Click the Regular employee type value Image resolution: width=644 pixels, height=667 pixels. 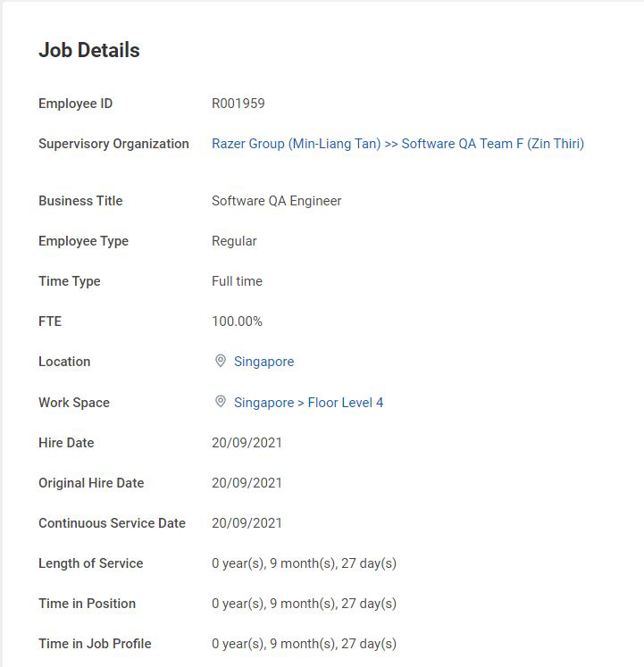pos(234,241)
